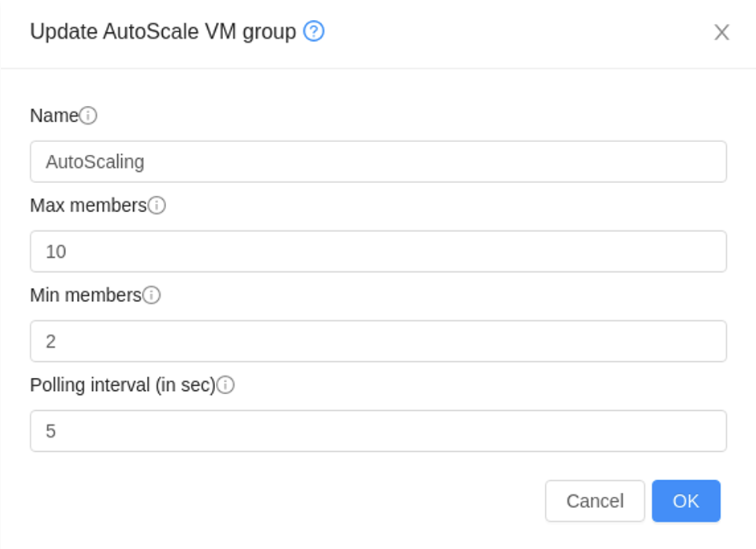
Task: Click the Min members label text
Action: click(x=86, y=295)
